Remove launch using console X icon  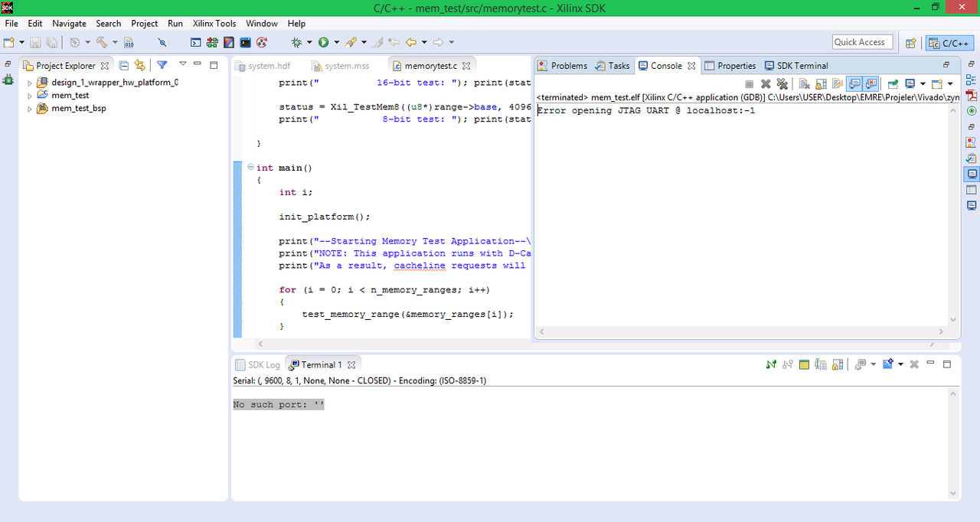[x=766, y=83]
